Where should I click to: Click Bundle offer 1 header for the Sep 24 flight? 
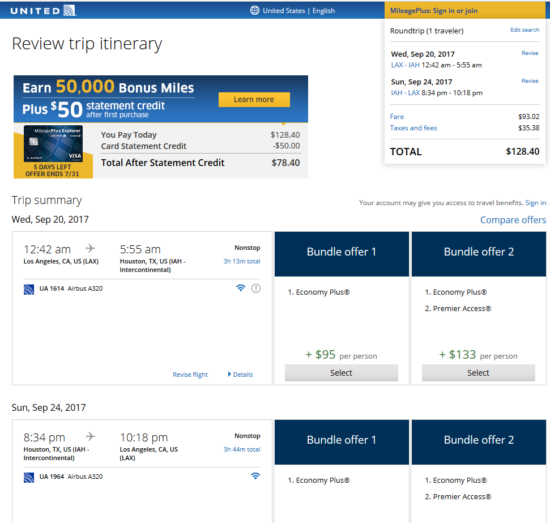[x=342, y=442]
